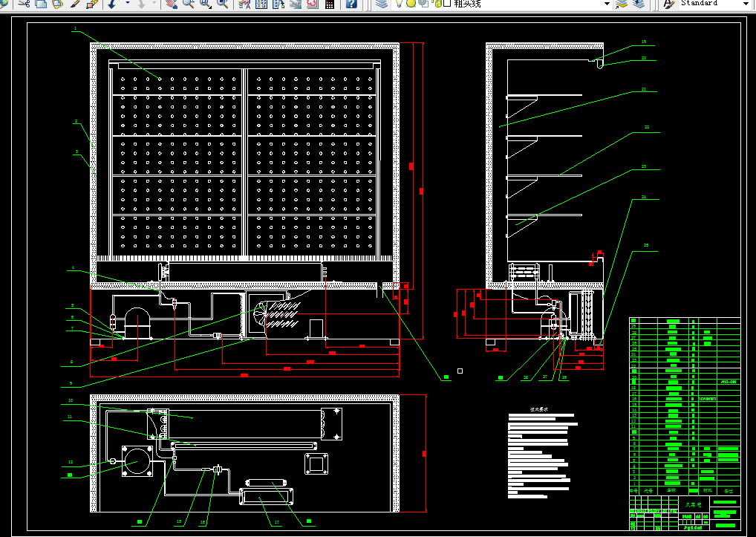Toggle the layer lock padlock icon
Viewport: 756px width, 537px height.
pos(437,4)
